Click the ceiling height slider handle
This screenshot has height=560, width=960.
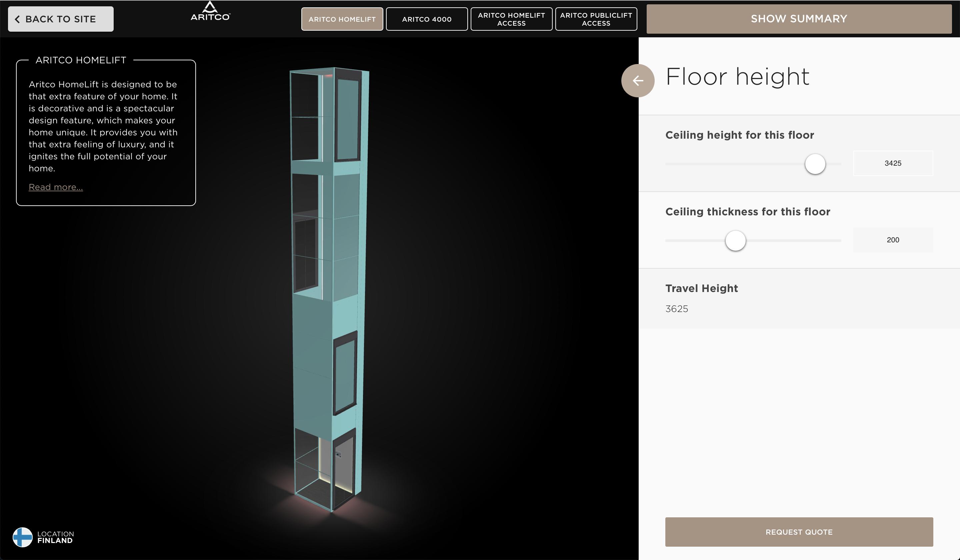pos(815,164)
